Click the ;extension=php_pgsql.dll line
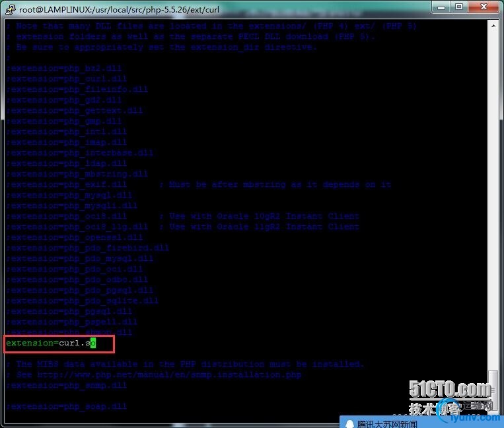 click(x=69, y=311)
